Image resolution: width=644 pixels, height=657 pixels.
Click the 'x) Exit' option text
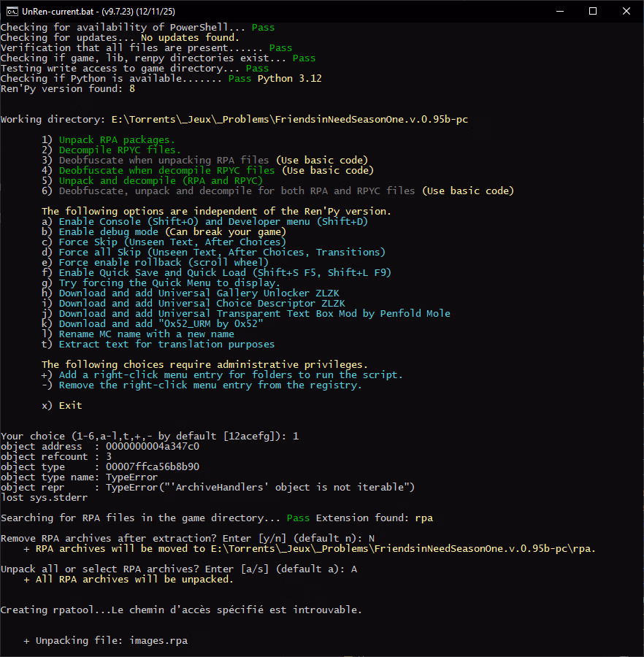62,405
